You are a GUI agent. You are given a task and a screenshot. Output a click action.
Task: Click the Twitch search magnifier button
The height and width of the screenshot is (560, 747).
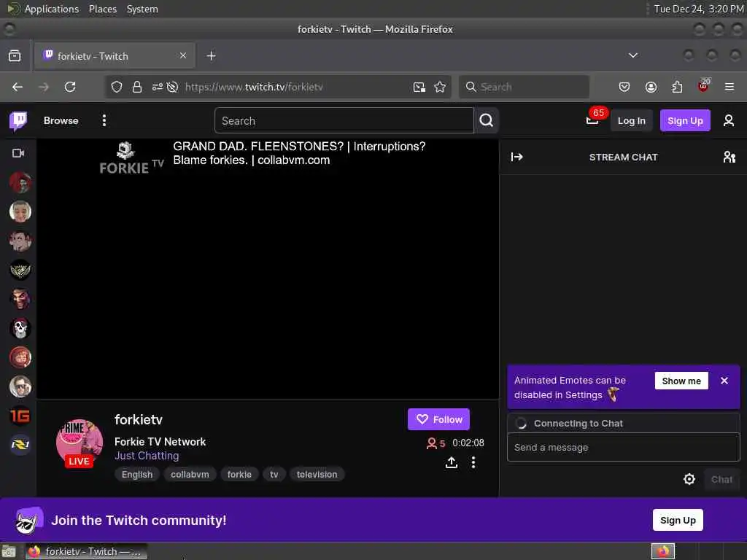pos(487,120)
